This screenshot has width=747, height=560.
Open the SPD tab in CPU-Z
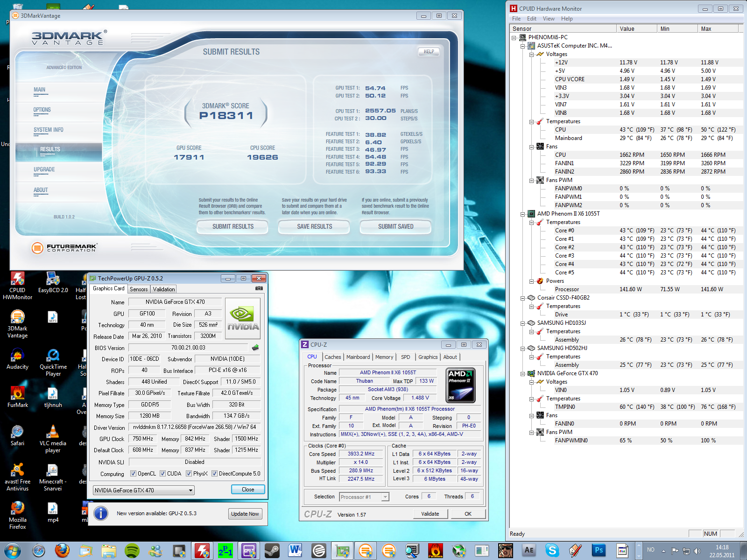[406, 357]
